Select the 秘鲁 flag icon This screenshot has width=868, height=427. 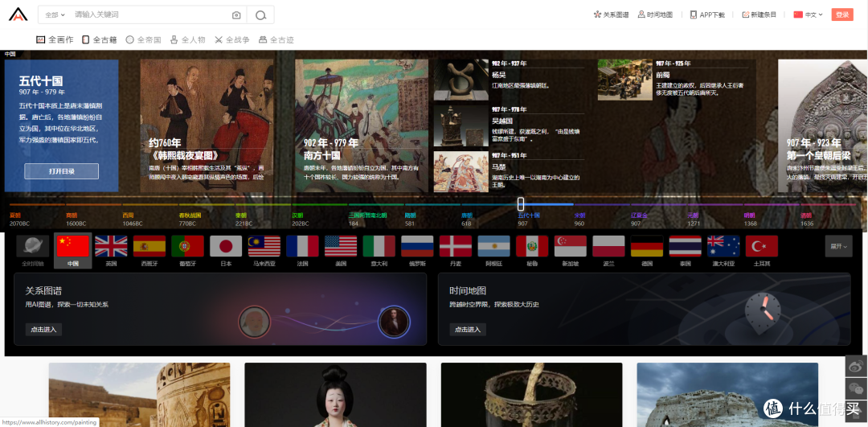(x=532, y=246)
